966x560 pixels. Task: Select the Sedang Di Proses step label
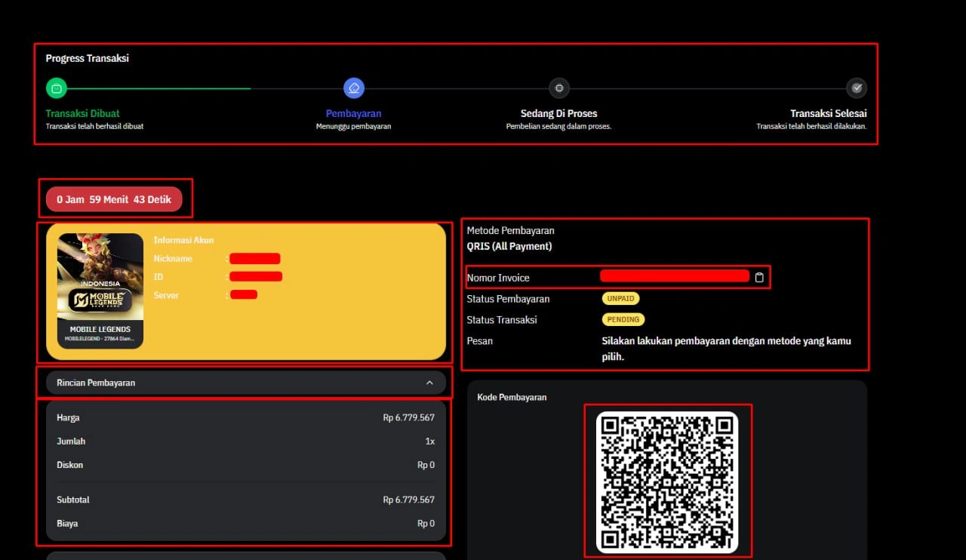tap(558, 114)
